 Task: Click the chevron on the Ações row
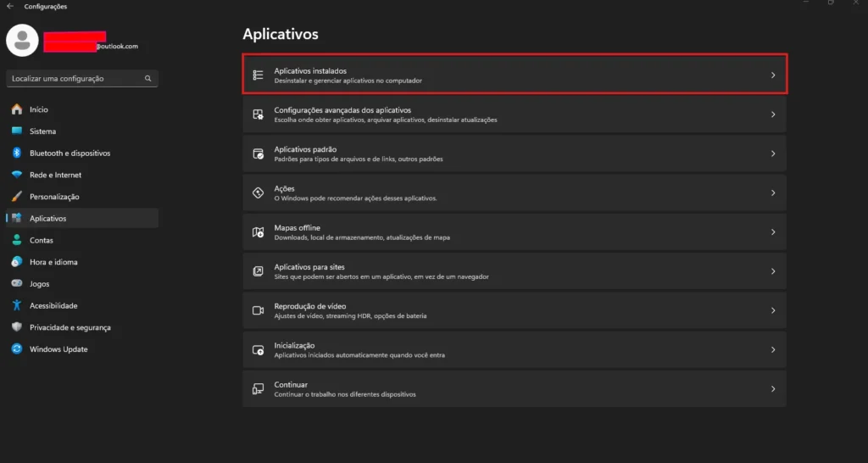[x=773, y=192]
